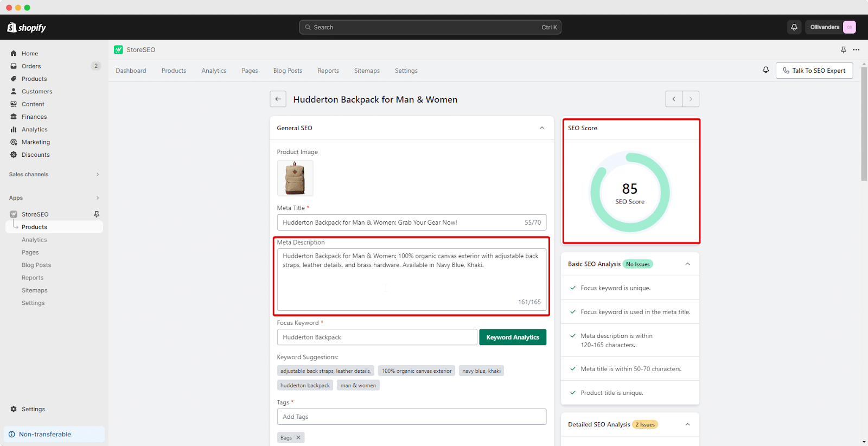Open the Dashboard tab
Screen dimensions: 868x446
click(131, 71)
